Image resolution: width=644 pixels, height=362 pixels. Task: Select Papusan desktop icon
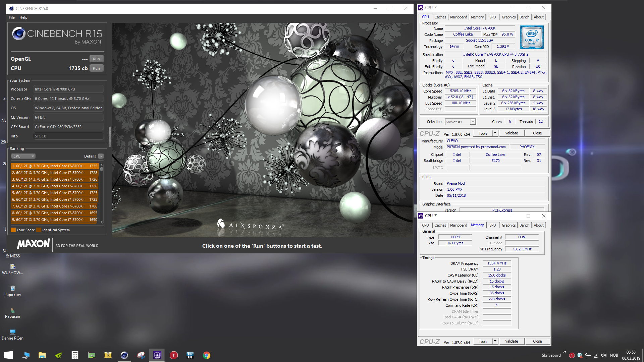(x=12, y=313)
